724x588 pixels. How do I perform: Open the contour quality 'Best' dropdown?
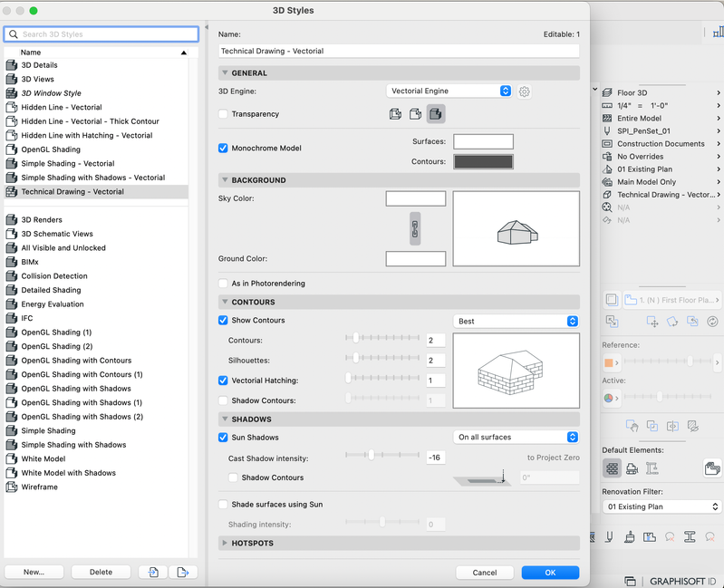click(x=516, y=321)
